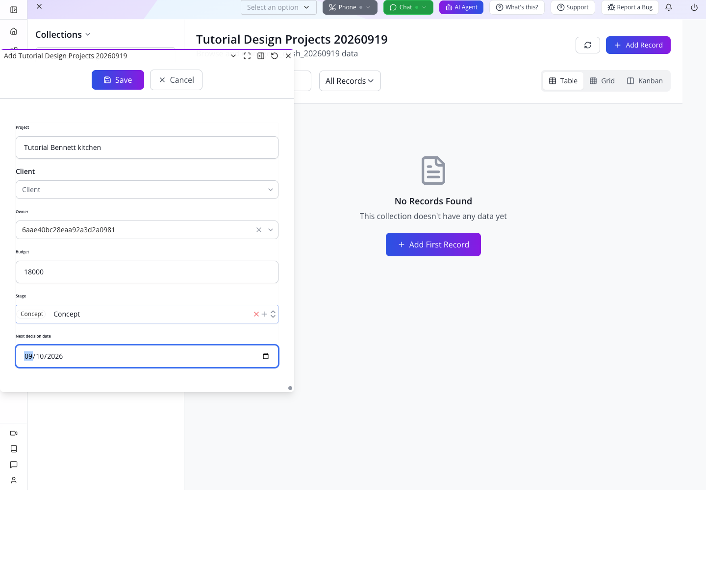Switch to Table view
The image size is (706, 588).
point(563,81)
